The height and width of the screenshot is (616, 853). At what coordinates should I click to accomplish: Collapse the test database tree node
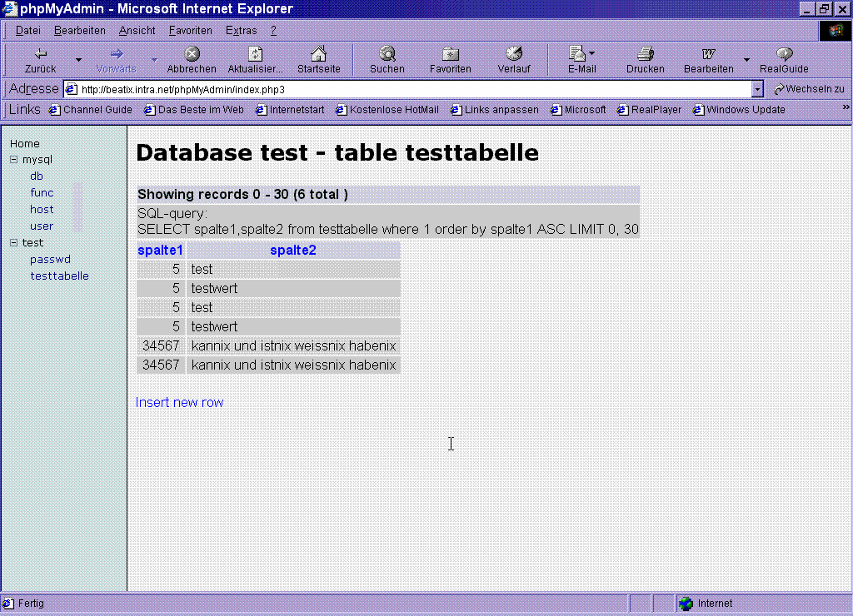[x=14, y=243]
